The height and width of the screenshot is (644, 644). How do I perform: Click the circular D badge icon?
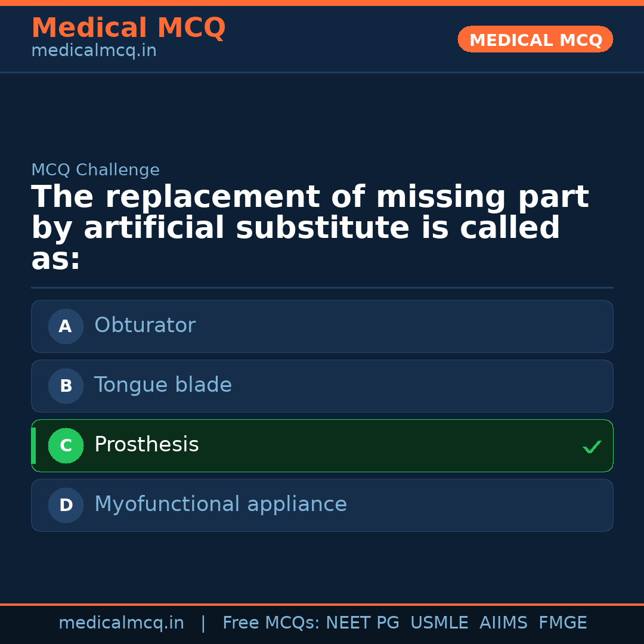tap(66, 505)
